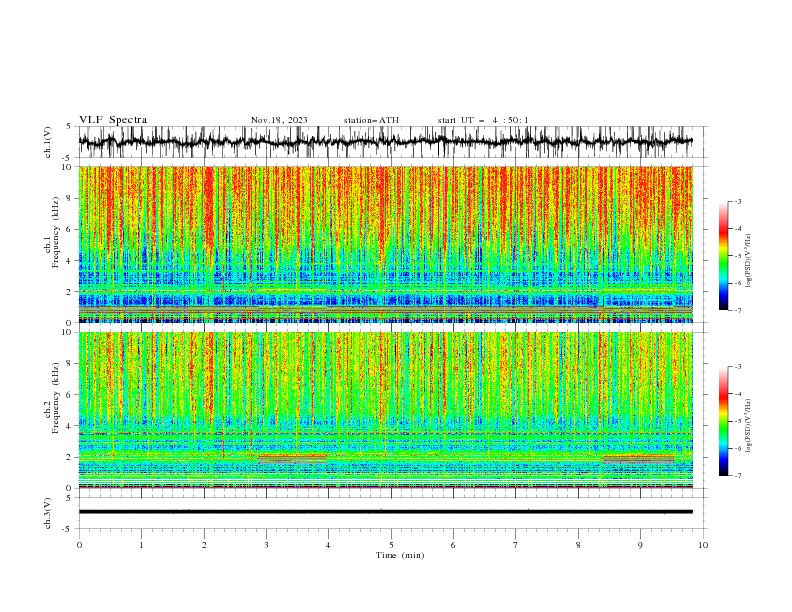Click the orange band near minute 3 in ch.2
Viewport: 792px width, 612px height.
coord(292,458)
